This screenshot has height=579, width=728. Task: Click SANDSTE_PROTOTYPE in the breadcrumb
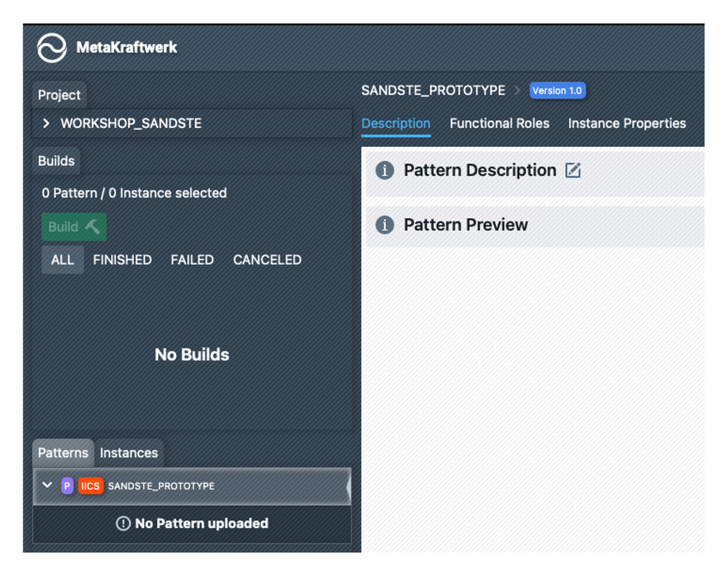point(433,91)
